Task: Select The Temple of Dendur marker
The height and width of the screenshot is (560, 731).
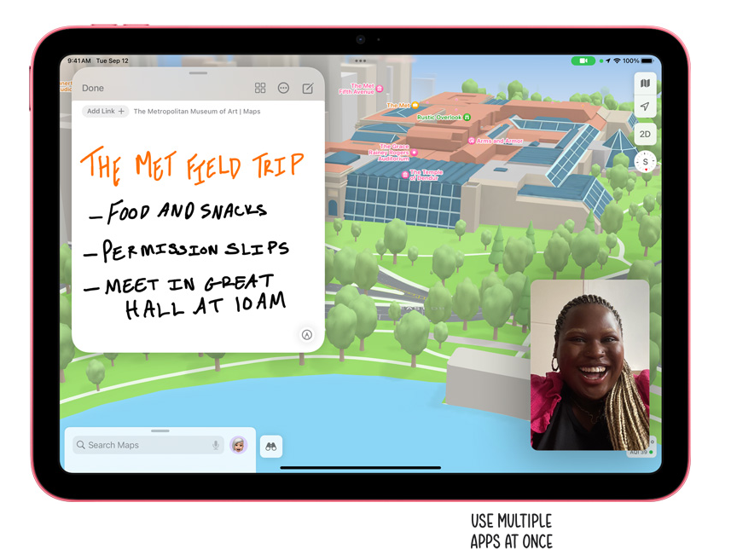Action: [404, 175]
